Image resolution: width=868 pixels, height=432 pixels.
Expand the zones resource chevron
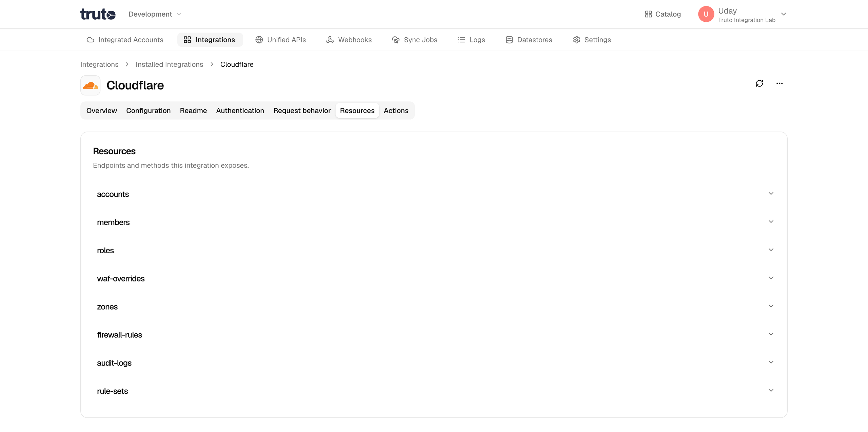coord(771,306)
